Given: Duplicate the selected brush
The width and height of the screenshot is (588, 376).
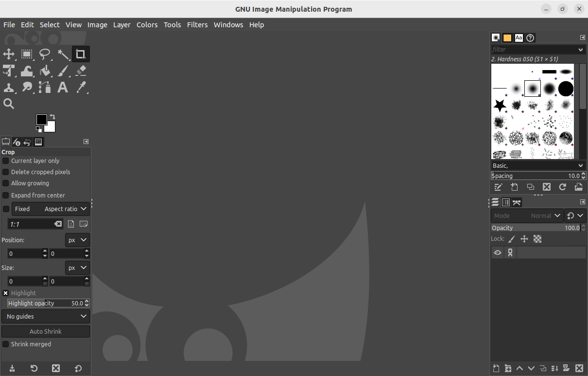Looking at the screenshot, I should click(530, 187).
